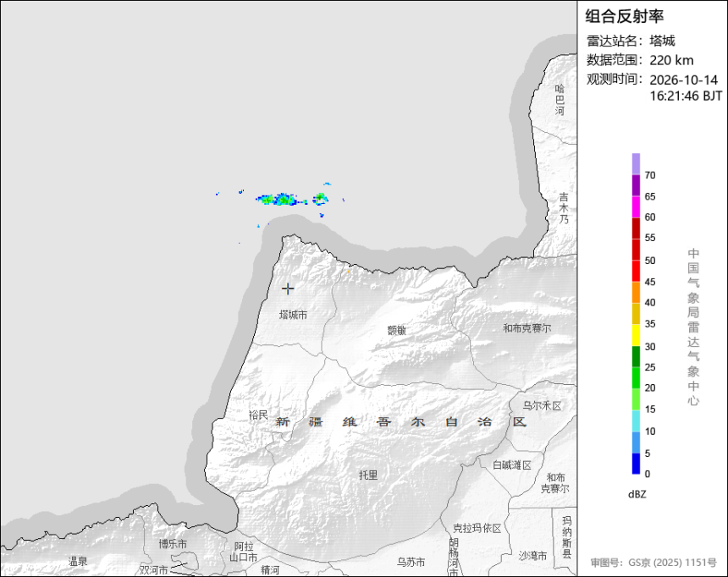This screenshot has height=577, width=728.
Task: Click the 裕民 county label
Action: click(x=258, y=415)
